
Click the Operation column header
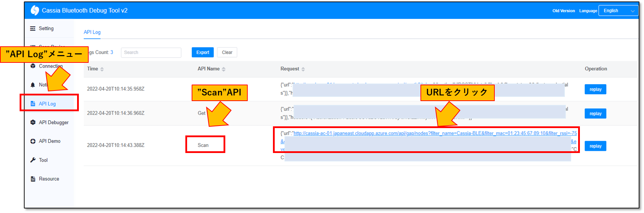click(x=596, y=69)
